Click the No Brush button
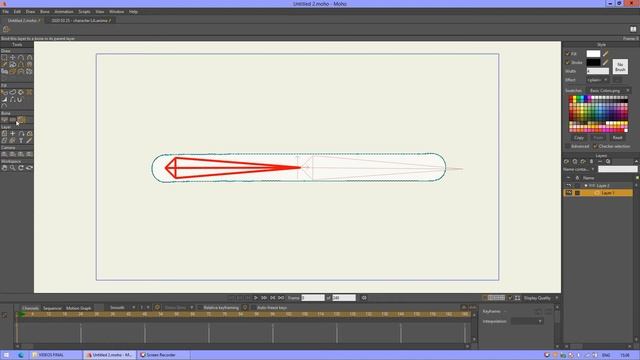Viewport: 640px width, 360px height. click(x=620, y=67)
